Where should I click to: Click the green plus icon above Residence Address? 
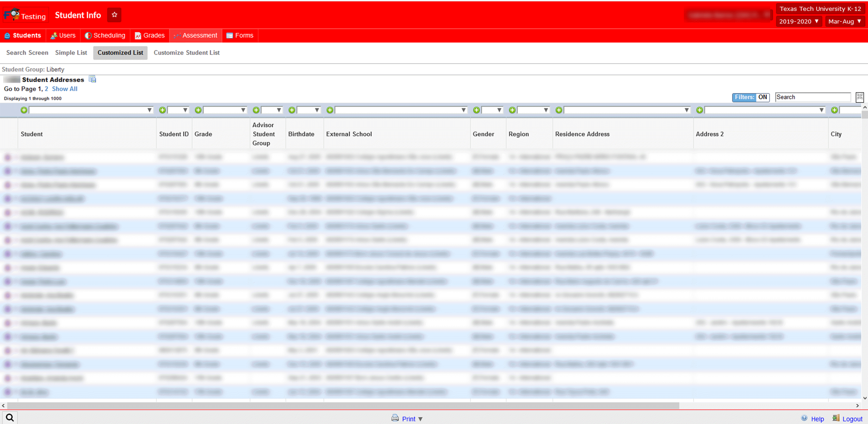point(559,110)
